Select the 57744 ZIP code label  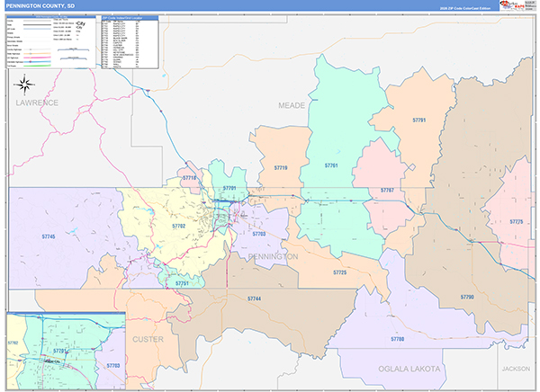pyautogui.click(x=254, y=298)
